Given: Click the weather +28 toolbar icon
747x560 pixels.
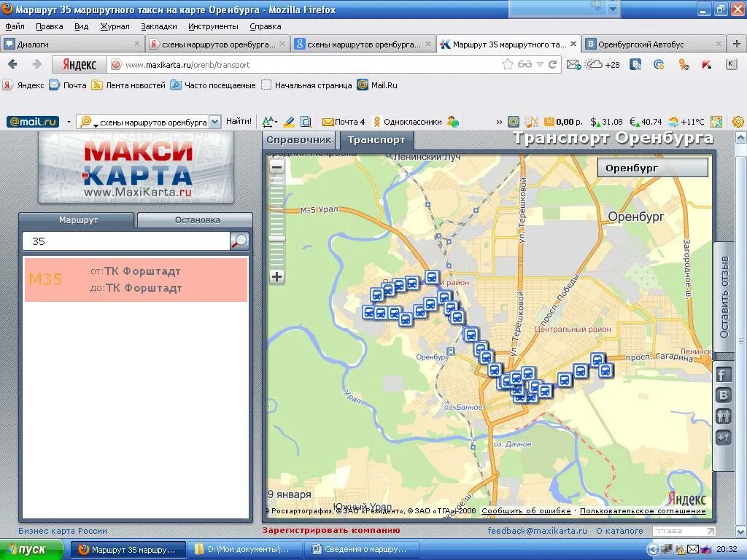Looking at the screenshot, I should pyautogui.click(x=602, y=64).
